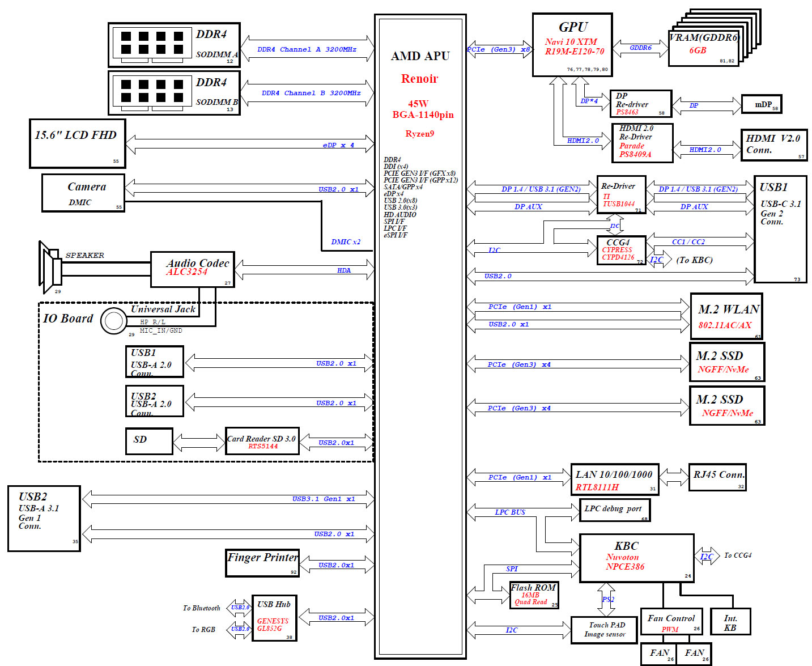Click the 'eSPI I/F' interface line
The image size is (812, 666).
tap(396, 235)
